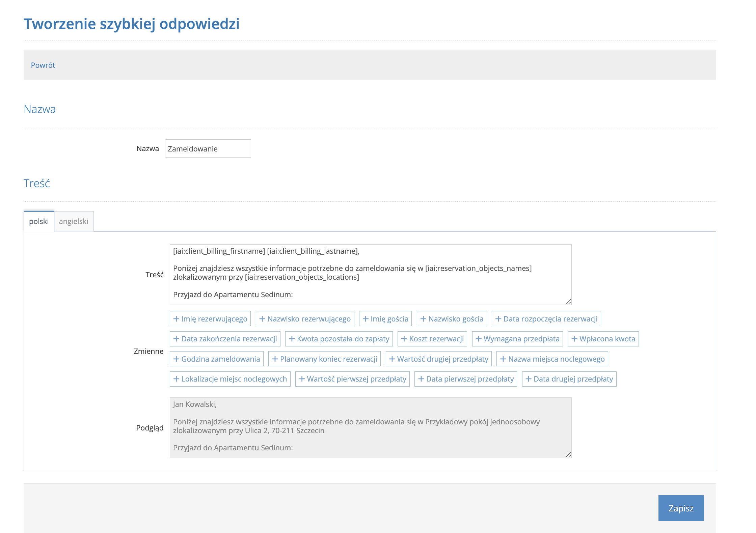This screenshot has height=533, width=756.
Task: Add Data rozpoczęcia rezerwacji variable
Action: coord(546,319)
